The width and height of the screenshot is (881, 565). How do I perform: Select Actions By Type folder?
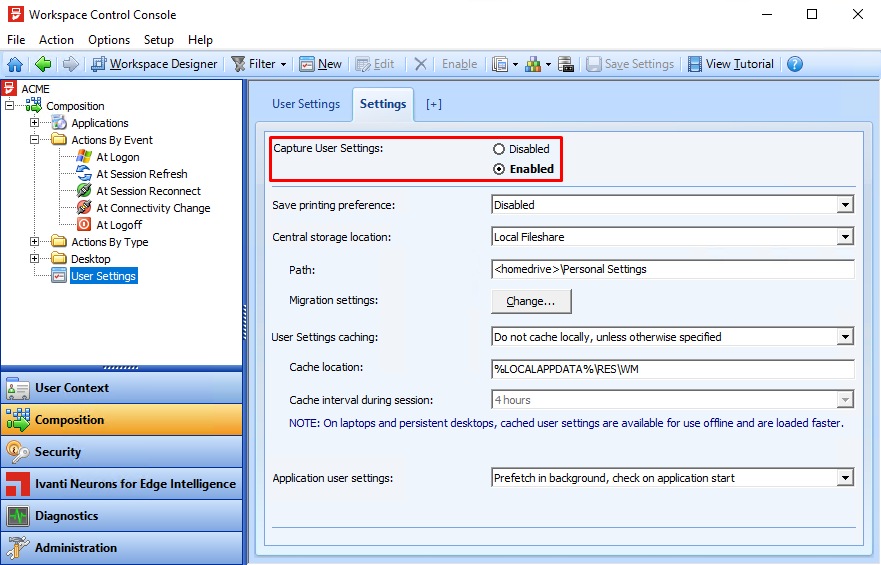click(110, 242)
